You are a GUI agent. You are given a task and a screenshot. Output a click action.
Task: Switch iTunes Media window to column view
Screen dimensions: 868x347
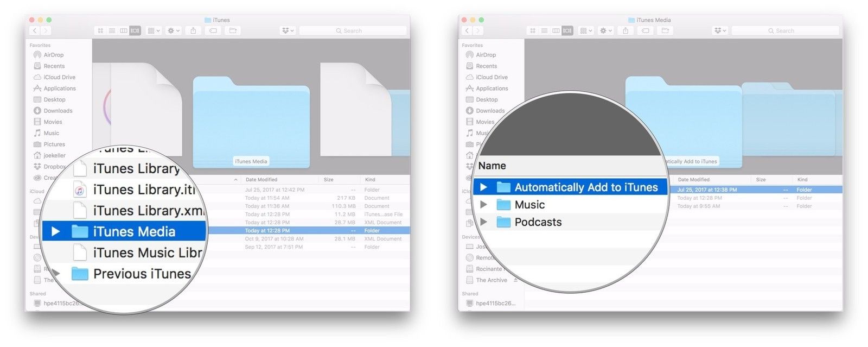point(556,31)
